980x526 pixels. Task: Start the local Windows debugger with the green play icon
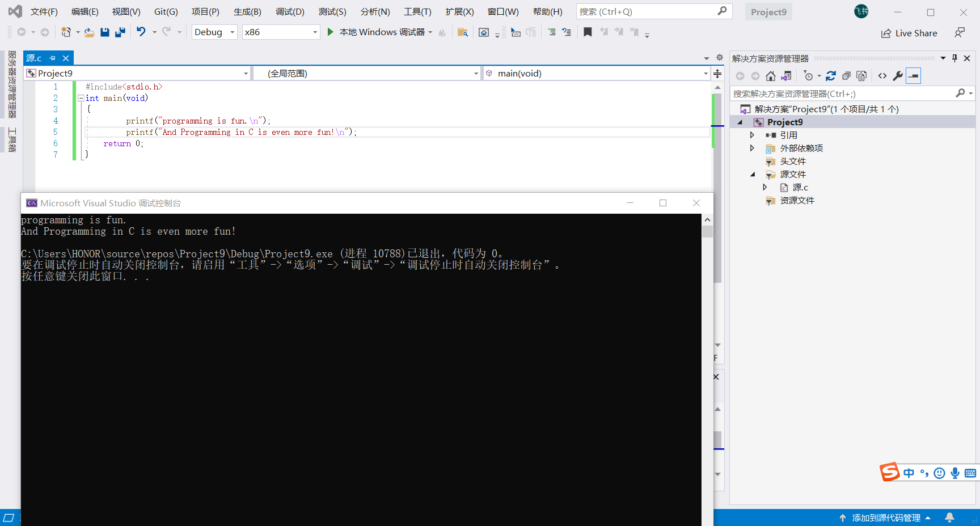331,32
